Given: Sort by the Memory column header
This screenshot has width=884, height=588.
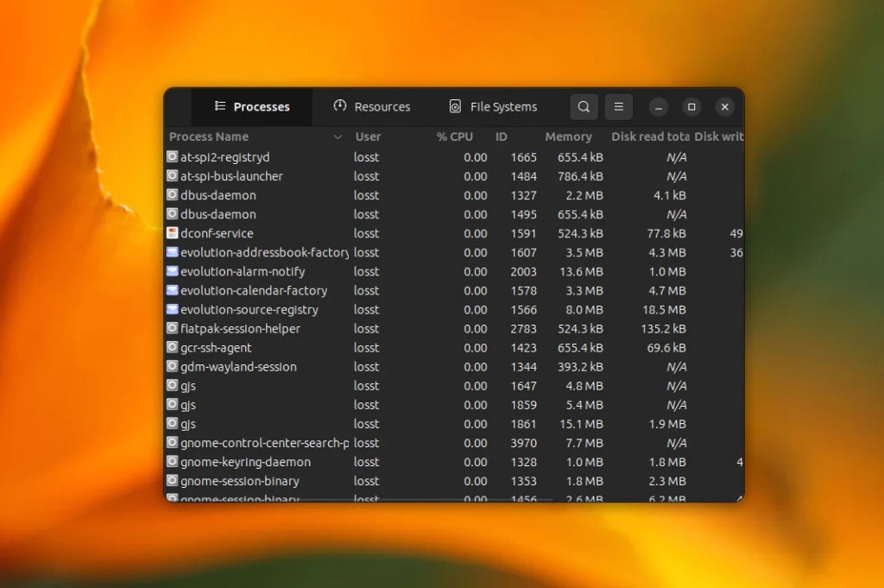Looking at the screenshot, I should point(568,136).
